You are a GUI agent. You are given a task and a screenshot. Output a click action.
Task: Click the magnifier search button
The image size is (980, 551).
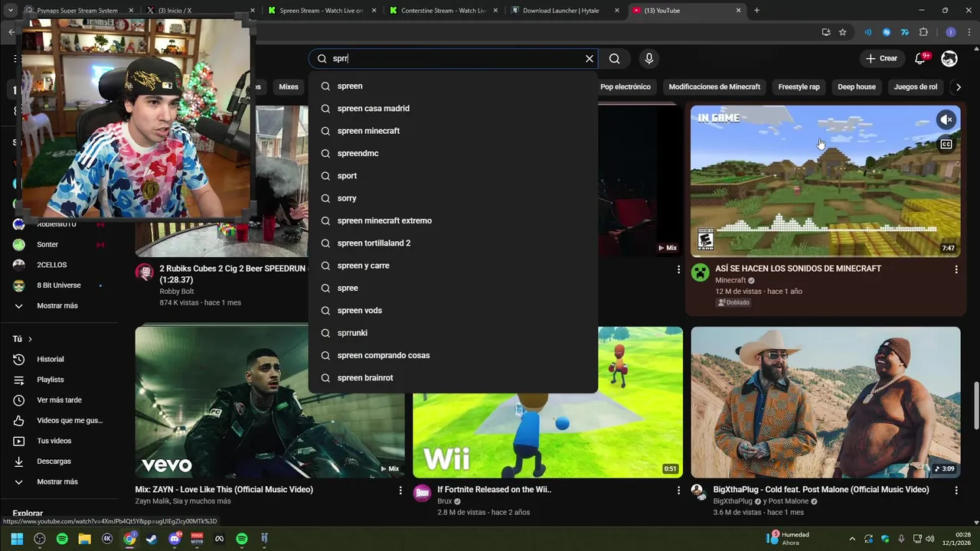[614, 59]
